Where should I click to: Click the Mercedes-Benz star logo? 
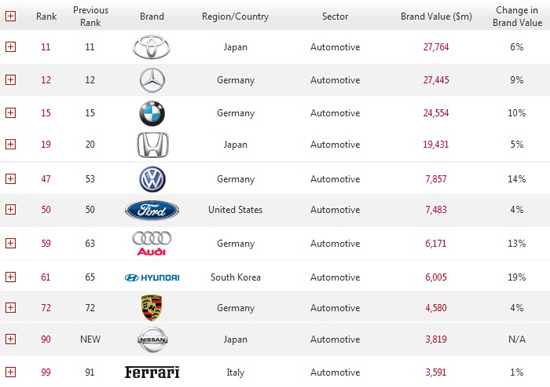point(152,80)
